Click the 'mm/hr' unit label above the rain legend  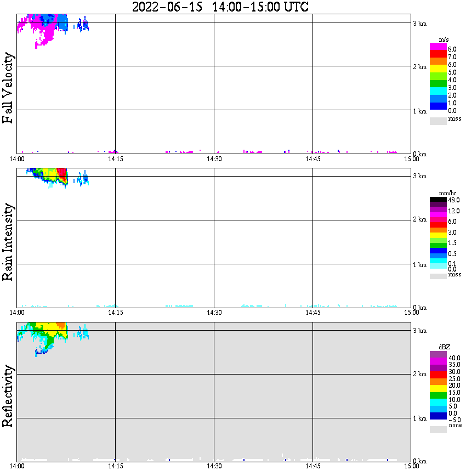[x=447, y=193]
